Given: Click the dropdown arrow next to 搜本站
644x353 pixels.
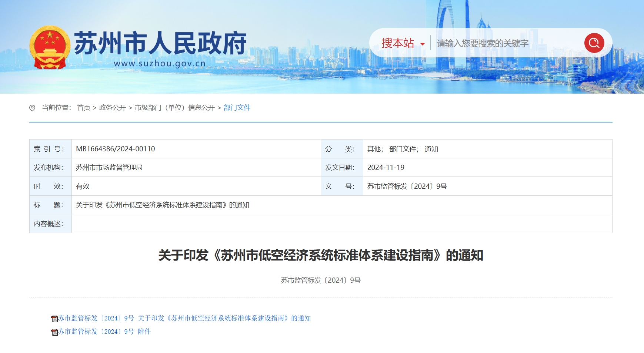Looking at the screenshot, I should coord(422,44).
